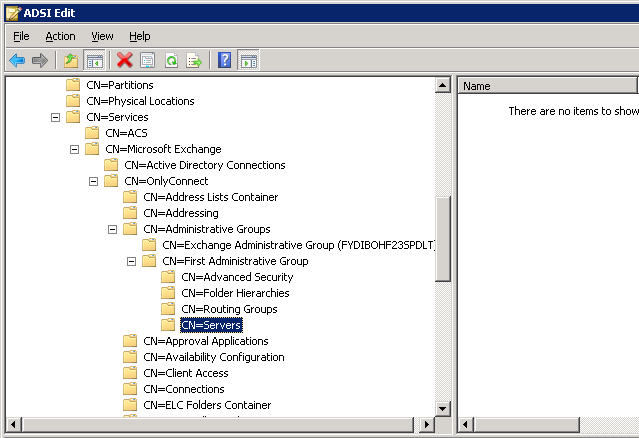
Task: Select CN=Microsoft Exchange label
Action: (x=163, y=149)
